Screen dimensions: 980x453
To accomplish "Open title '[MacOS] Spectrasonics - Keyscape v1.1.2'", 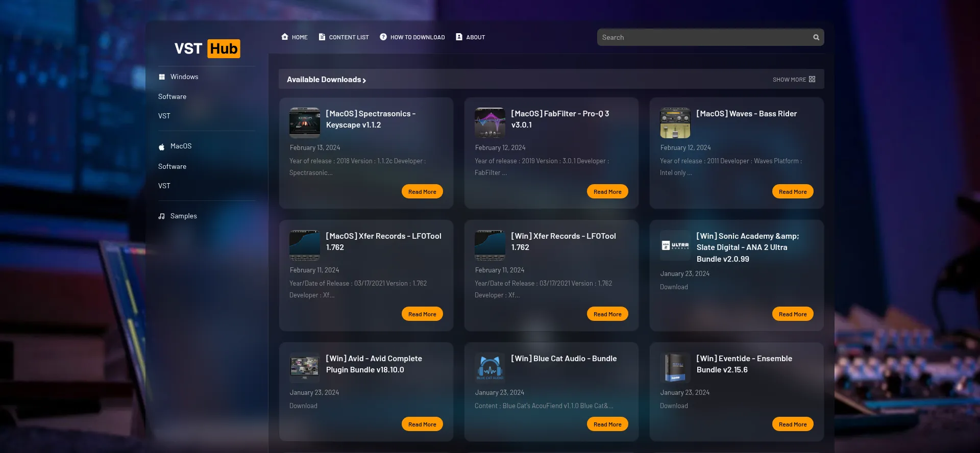I will click(x=371, y=119).
